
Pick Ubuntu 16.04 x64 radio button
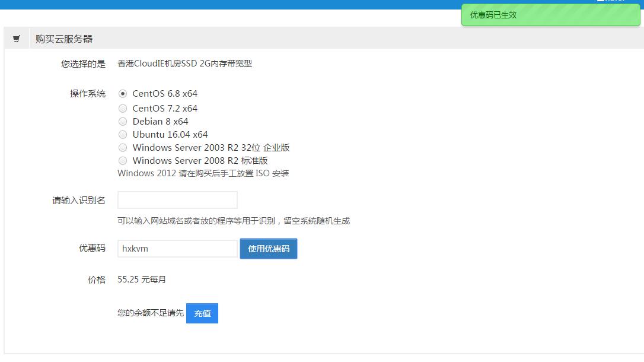[122, 134]
